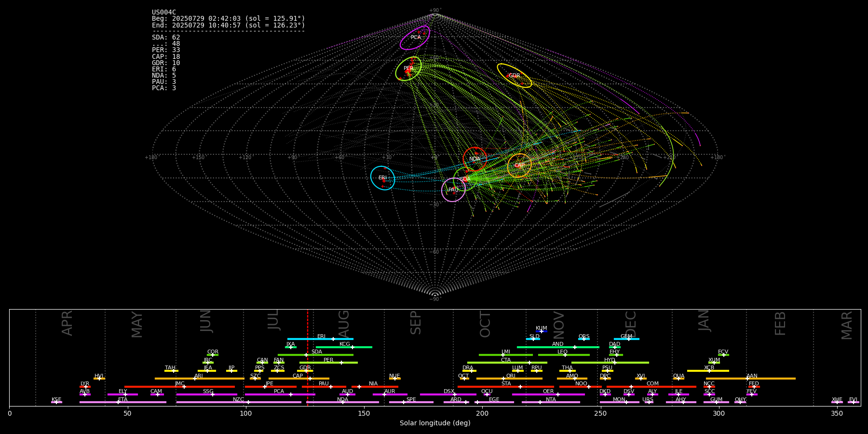Image resolution: width=868 pixels, height=434 pixels.
Task: Select the 'PER: 33' count entry
Action: click(166, 50)
